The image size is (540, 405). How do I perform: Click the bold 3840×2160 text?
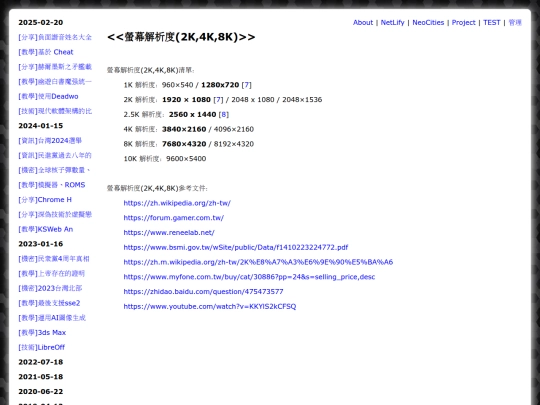pos(184,129)
